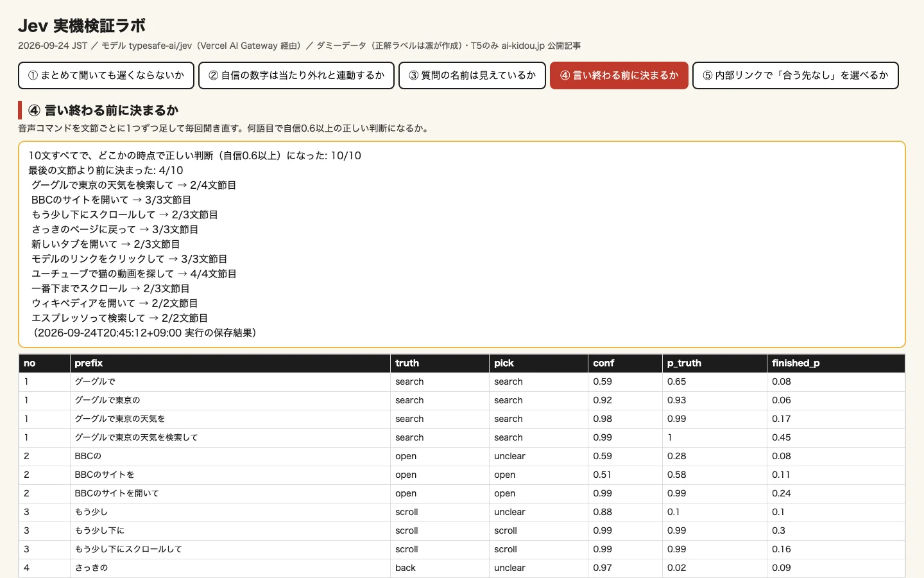Click the '10/10' correct-judgement summary line
This screenshot has width=924, height=578.
195,155
